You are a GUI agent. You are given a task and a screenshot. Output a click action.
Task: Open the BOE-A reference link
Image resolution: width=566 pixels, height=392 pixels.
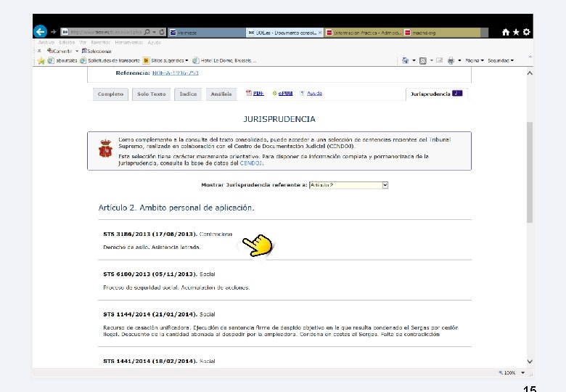[176, 73]
